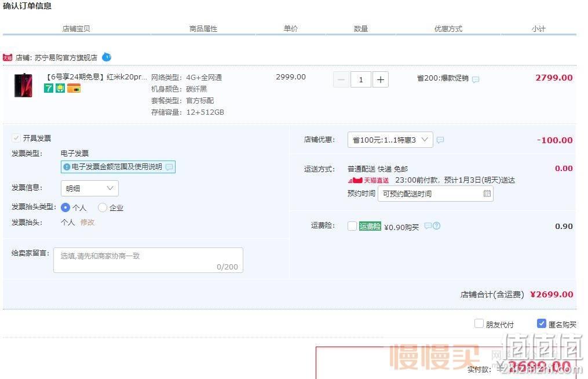
Task: Click the 小计 column header
Action: 539,29
